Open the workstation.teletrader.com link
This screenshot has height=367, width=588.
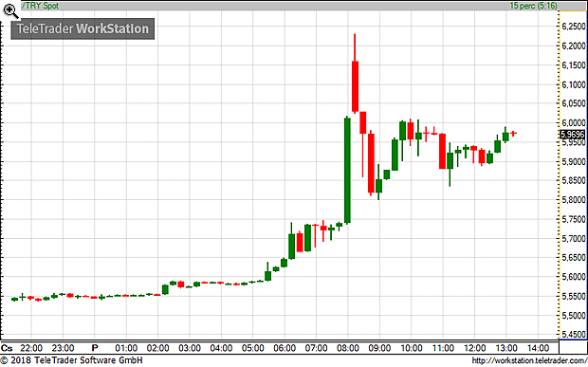point(529,361)
